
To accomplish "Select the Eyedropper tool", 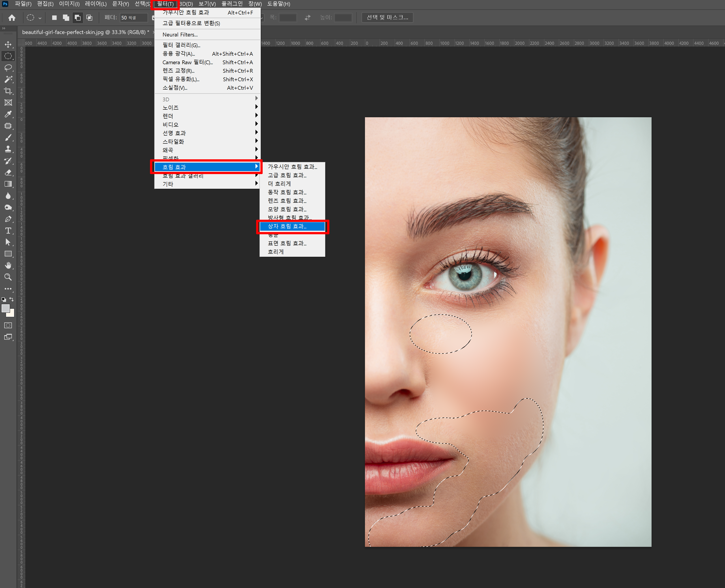I will point(8,114).
